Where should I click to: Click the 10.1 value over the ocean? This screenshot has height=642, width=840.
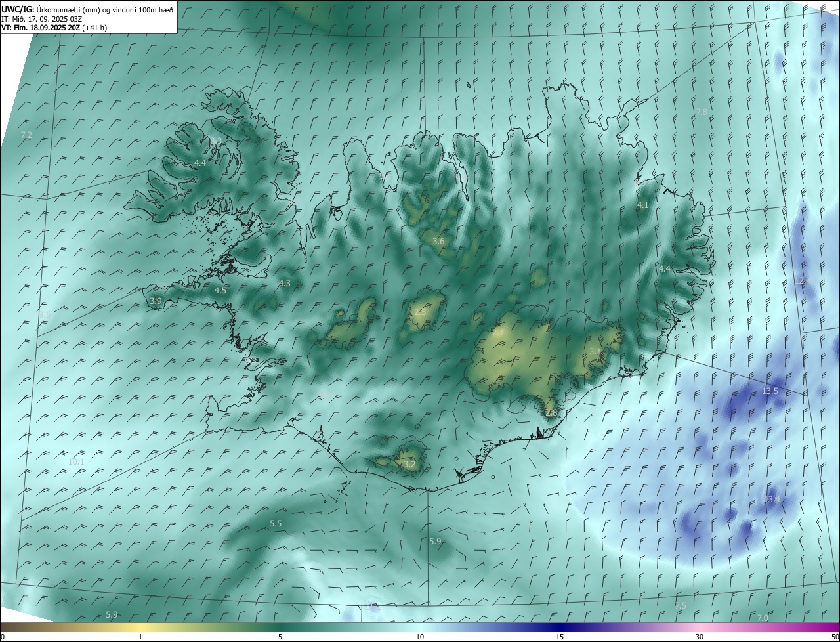[76, 461]
